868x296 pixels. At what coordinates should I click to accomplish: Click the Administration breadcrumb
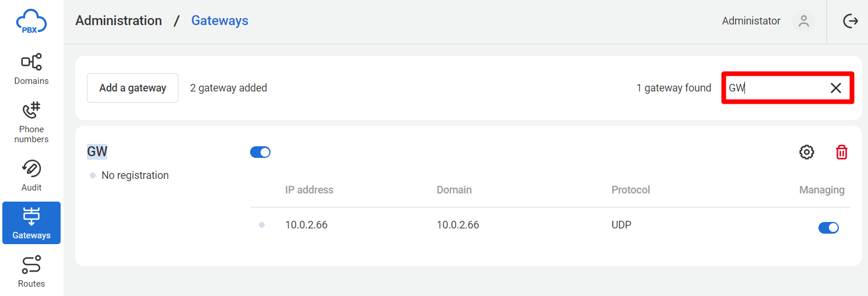tap(118, 21)
